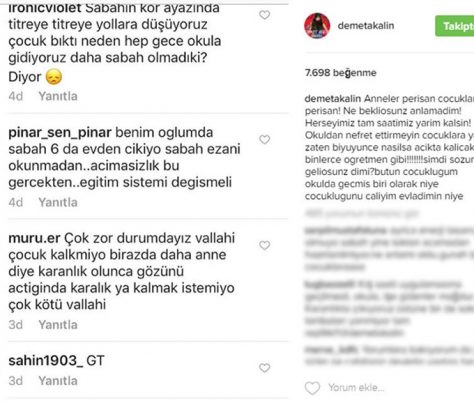Image resolution: width=474 pixels, height=410 pixels.
Task: Like pinar_sen_pinar's comment heart icon
Action: point(265,140)
